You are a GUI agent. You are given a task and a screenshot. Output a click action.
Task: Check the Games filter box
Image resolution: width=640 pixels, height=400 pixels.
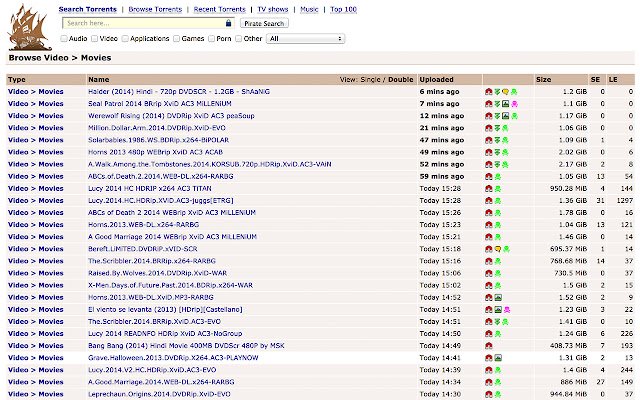pyautogui.click(x=176, y=38)
